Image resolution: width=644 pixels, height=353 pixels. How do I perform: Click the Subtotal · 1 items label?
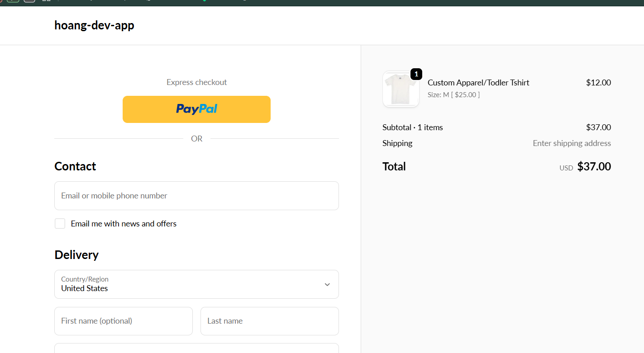coord(412,127)
